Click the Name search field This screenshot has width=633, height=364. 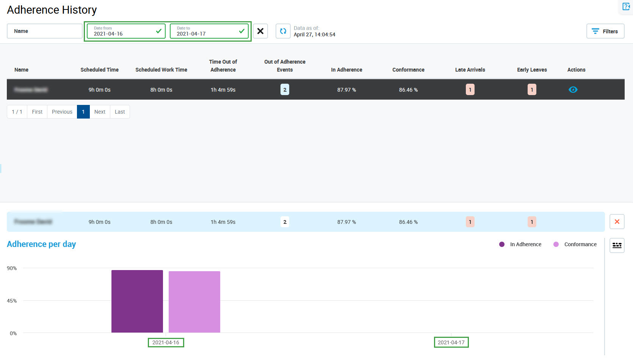pos(44,31)
